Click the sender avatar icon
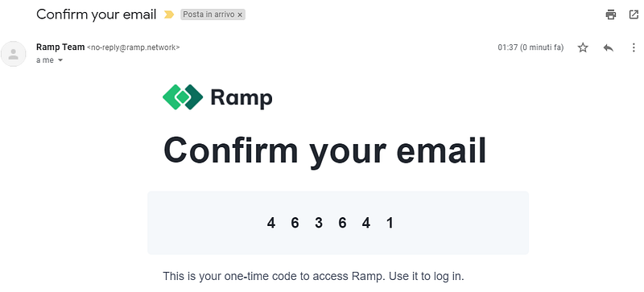644x292 pixels. click(x=14, y=54)
